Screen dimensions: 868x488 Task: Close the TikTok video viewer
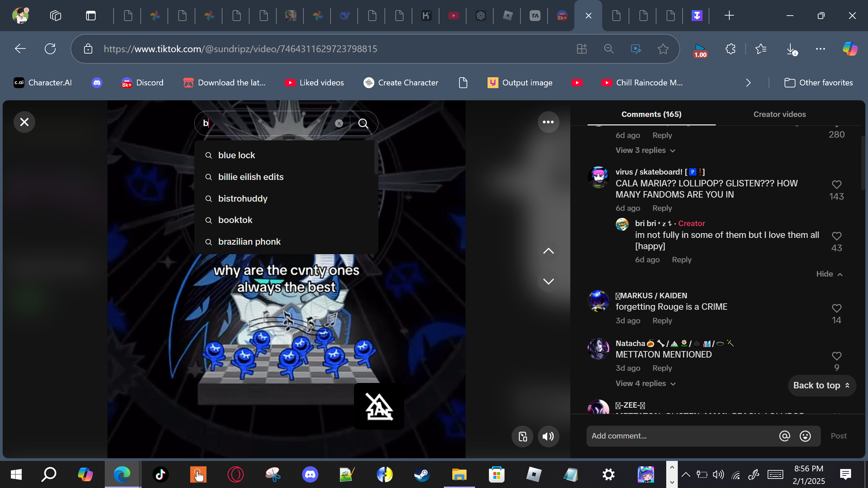click(24, 122)
